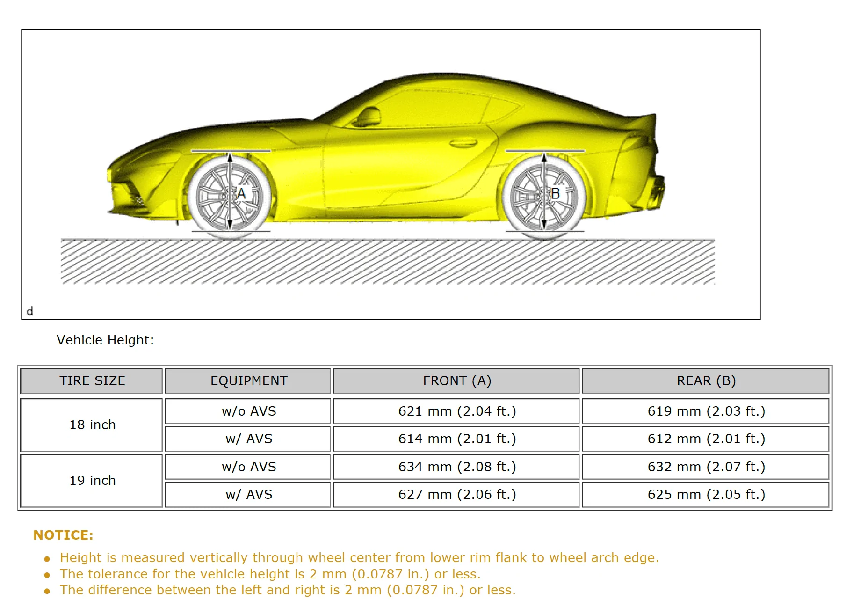
Task: Click the REAR (B) column header
Action: point(706,381)
